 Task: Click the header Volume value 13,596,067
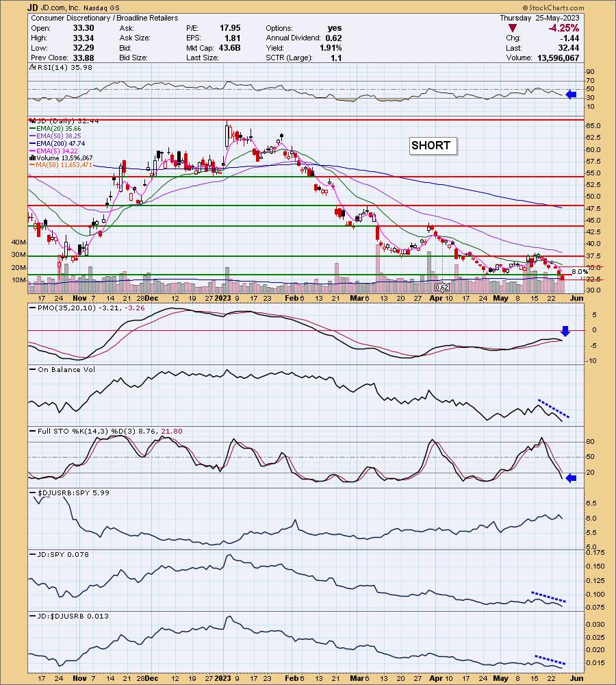(x=558, y=58)
